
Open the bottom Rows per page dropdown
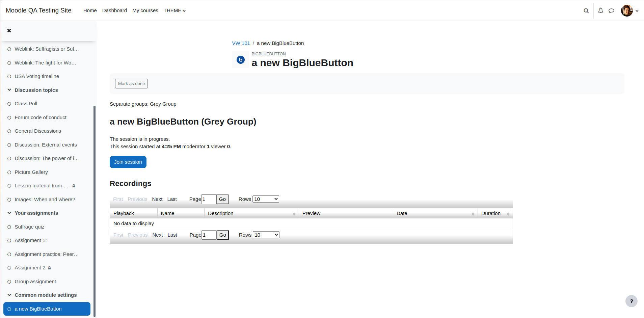266,235
